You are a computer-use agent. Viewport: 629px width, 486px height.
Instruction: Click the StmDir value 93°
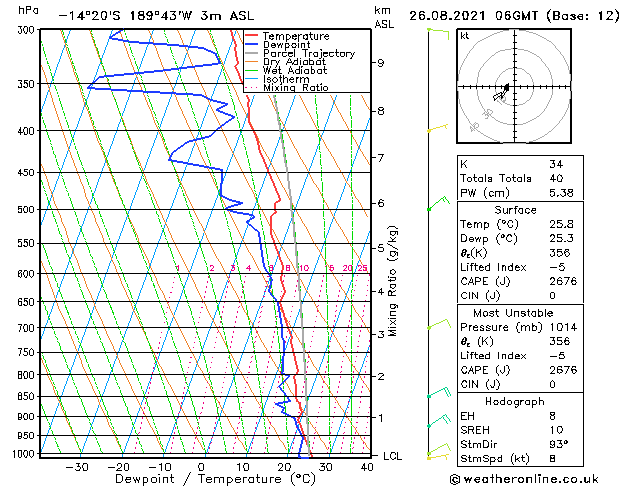[x=559, y=444]
